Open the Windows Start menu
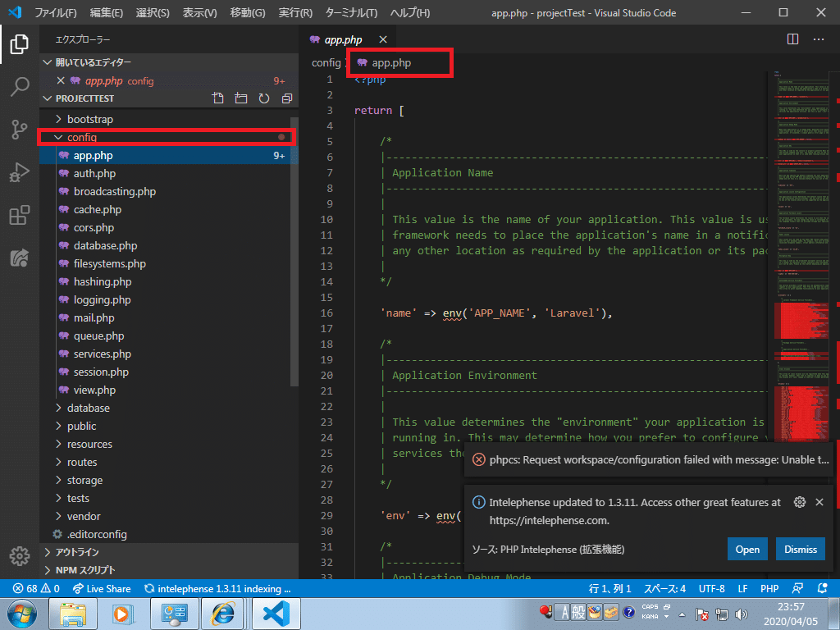The image size is (840, 630). [x=22, y=614]
